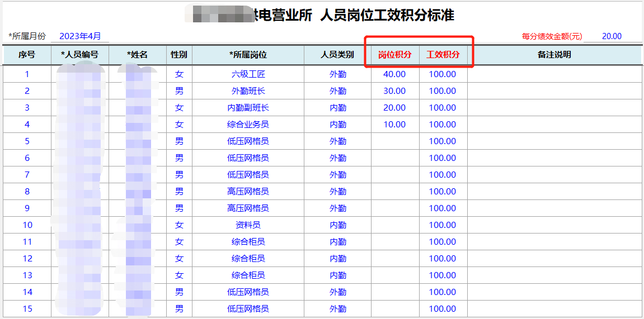Image resolution: width=644 pixels, height=319 pixels.
Task: Click the empty 岗位积分 cell in row 5
Action: coord(394,141)
